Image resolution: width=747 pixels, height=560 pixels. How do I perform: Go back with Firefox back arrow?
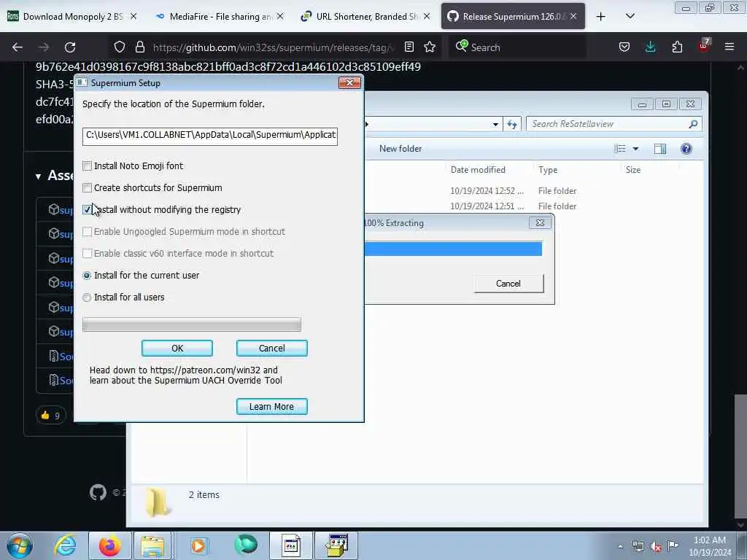(x=18, y=47)
